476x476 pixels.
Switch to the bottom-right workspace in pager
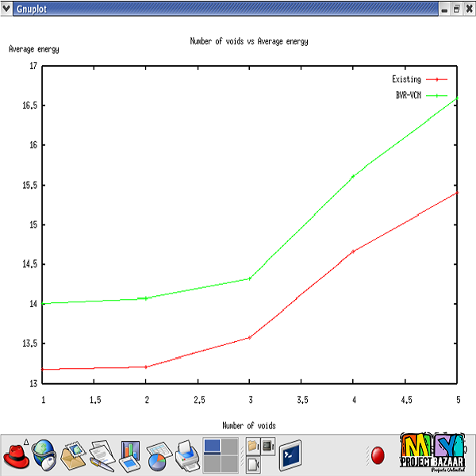point(229,464)
